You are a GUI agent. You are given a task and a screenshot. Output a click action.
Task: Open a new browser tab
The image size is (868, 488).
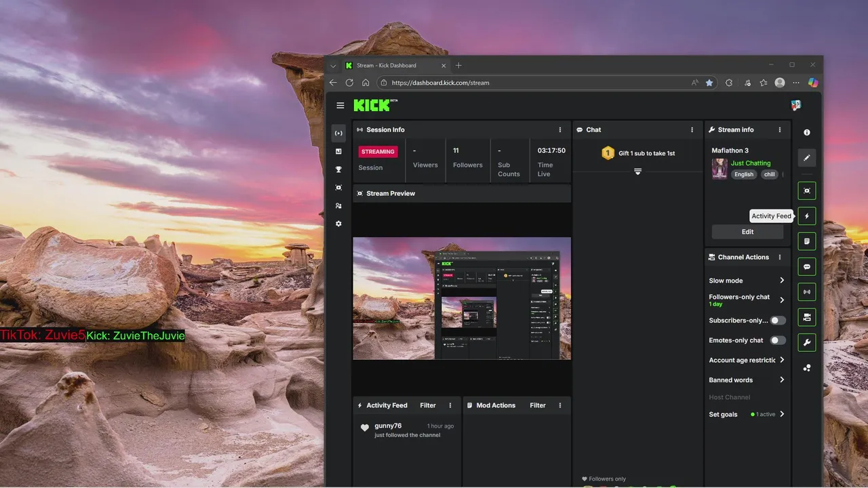458,66
